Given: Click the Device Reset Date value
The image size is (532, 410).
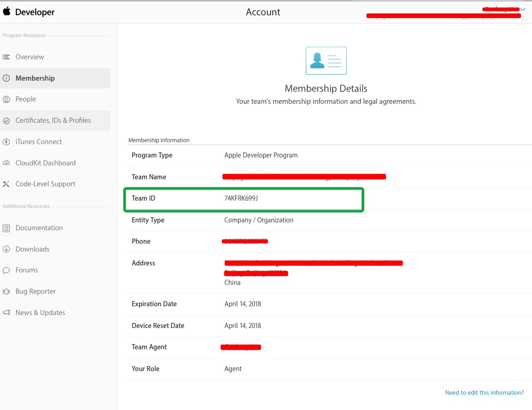Looking at the screenshot, I should coord(242,326).
